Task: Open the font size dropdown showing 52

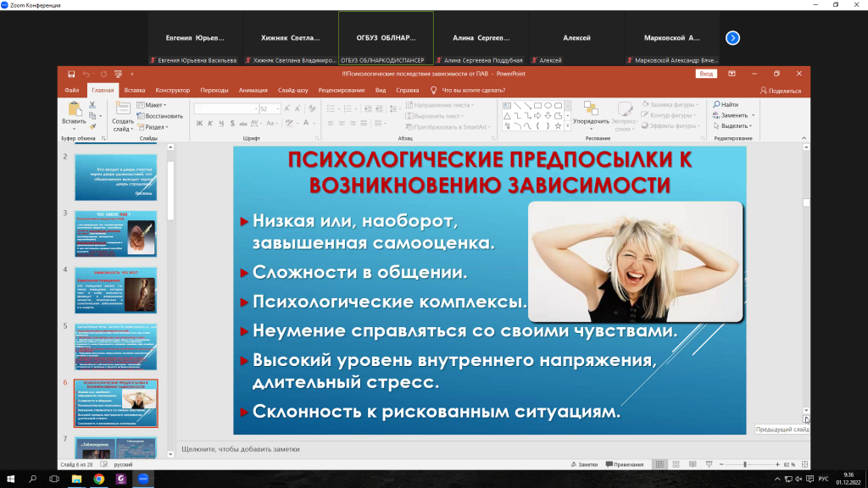Action: 278,109
